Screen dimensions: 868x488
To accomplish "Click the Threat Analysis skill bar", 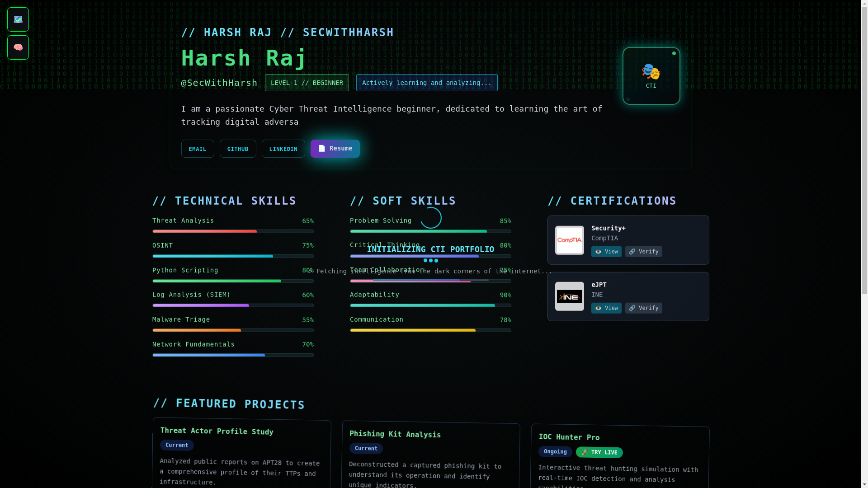I will 233,231.
